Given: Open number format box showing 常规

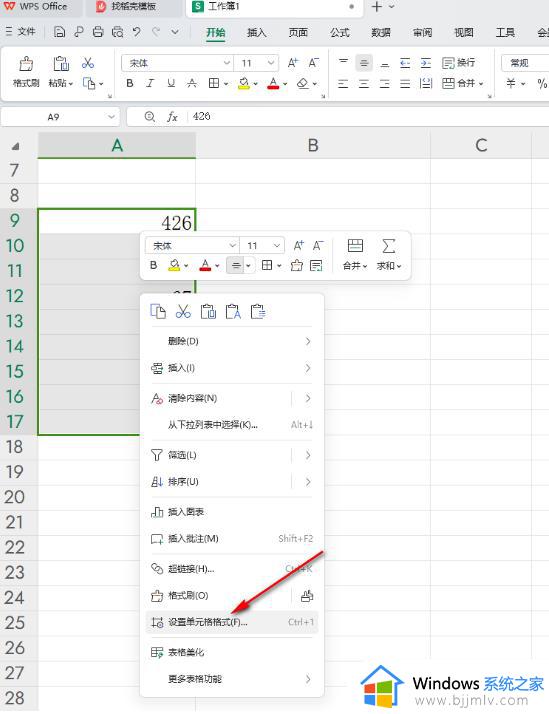Looking at the screenshot, I should tap(524, 63).
